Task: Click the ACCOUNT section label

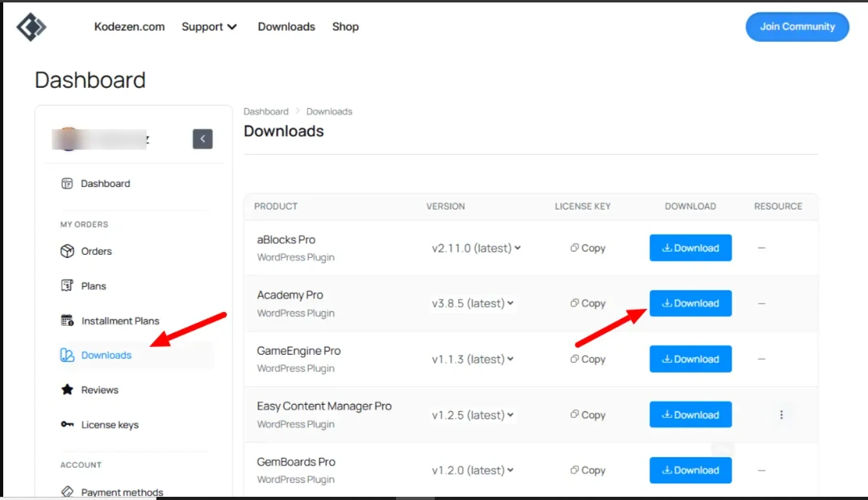Action: pos(81,465)
